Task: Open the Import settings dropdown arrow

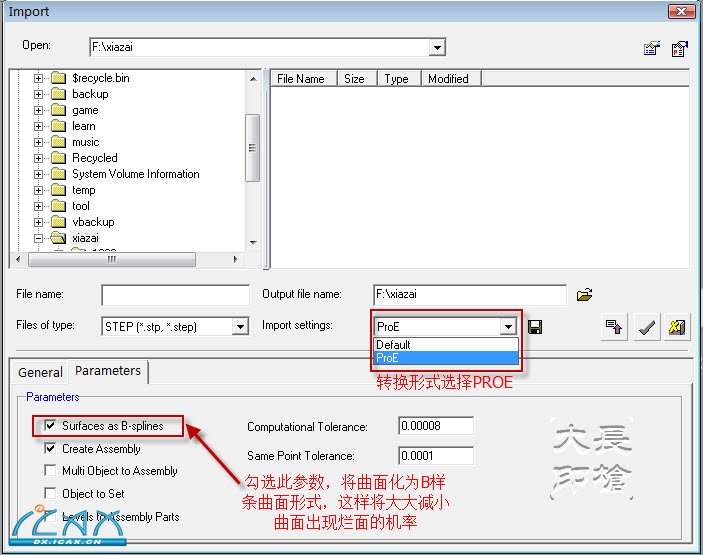Action: pos(508,326)
